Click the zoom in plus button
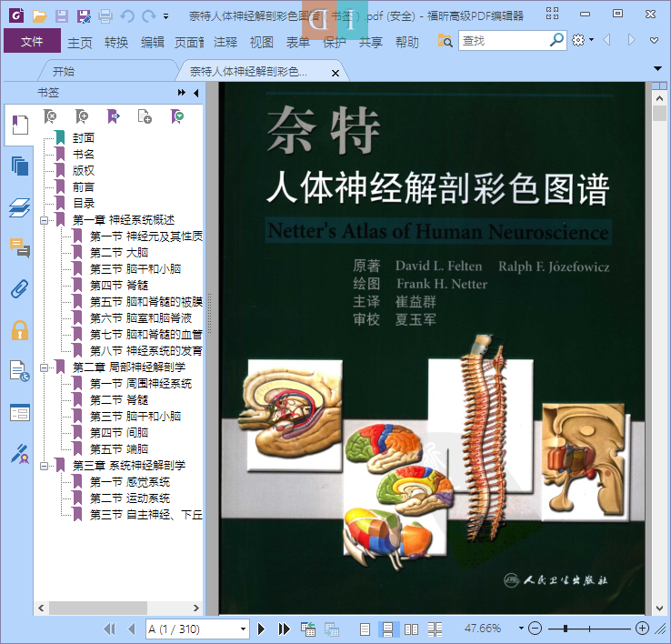The width and height of the screenshot is (671, 644). [x=642, y=629]
